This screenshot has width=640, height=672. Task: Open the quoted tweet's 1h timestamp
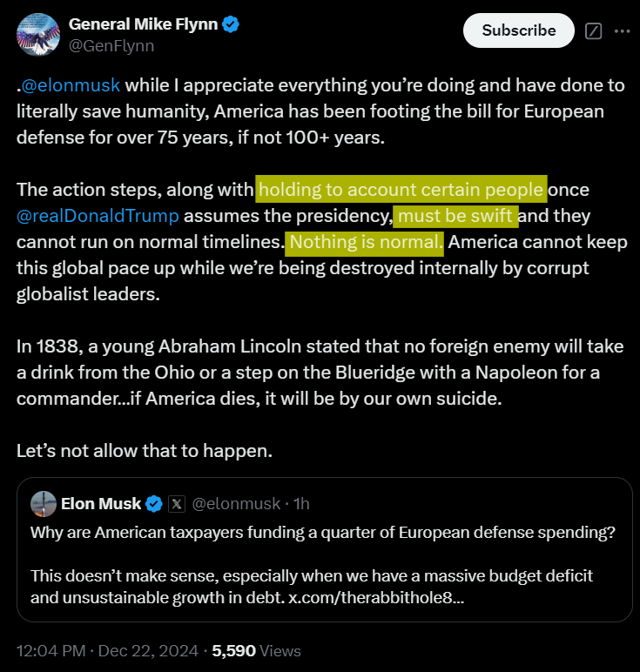[301, 503]
